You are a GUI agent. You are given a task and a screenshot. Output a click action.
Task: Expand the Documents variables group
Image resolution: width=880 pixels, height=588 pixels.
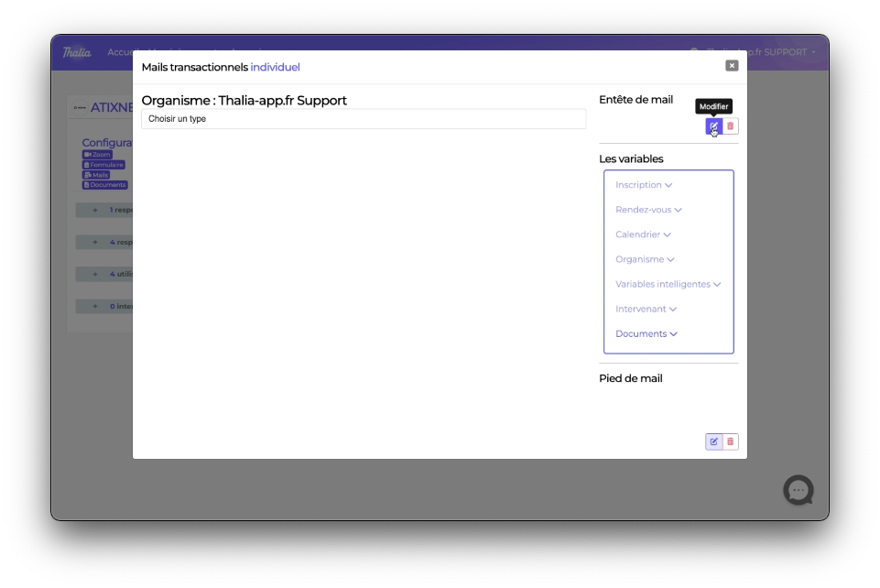tap(646, 333)
